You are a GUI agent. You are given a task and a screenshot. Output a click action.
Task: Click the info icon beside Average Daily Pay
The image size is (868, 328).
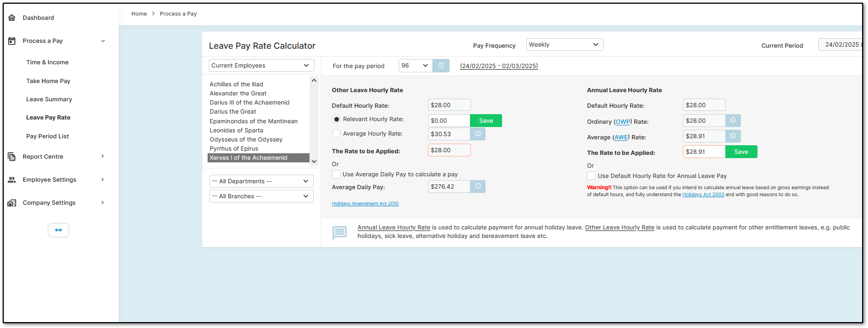pos(478,186)
